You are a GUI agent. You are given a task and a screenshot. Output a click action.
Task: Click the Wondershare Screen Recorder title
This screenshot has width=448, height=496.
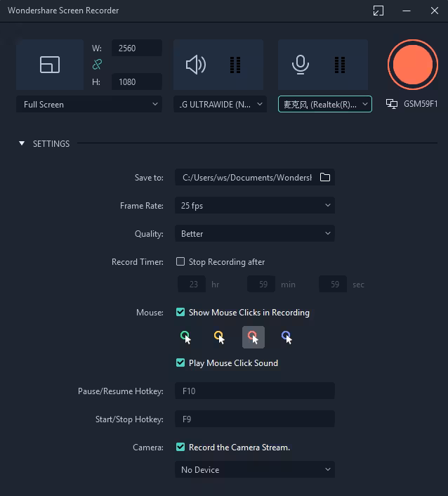coord(63,11)
